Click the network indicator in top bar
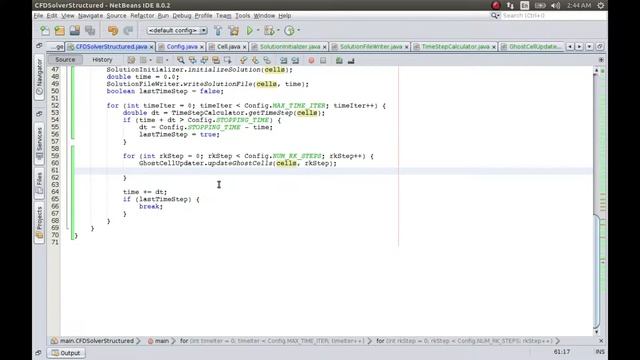 (x=510, y=5)
